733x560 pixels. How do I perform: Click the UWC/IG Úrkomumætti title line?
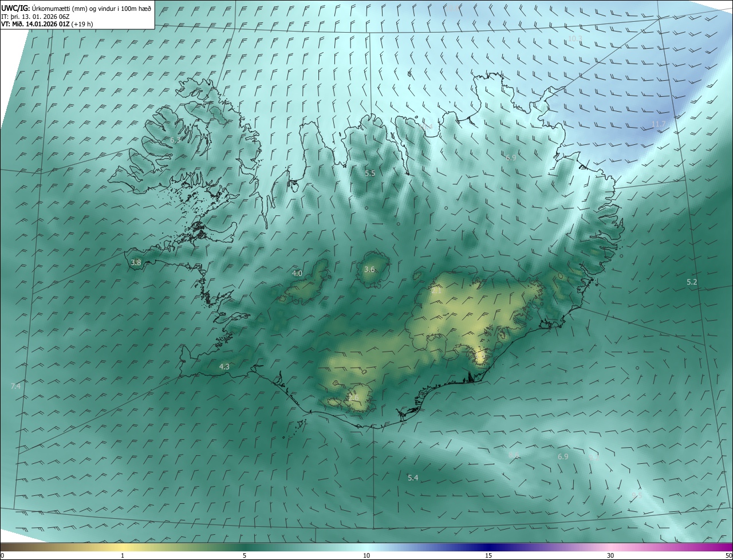coord(76,8)
